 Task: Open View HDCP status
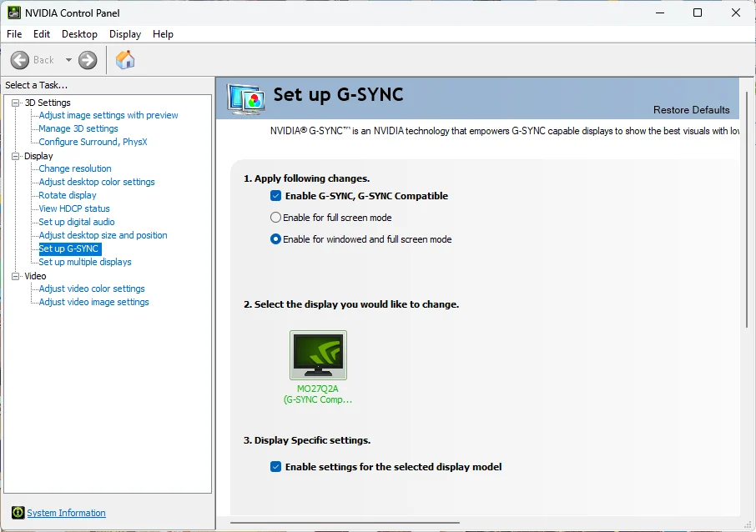74,208
